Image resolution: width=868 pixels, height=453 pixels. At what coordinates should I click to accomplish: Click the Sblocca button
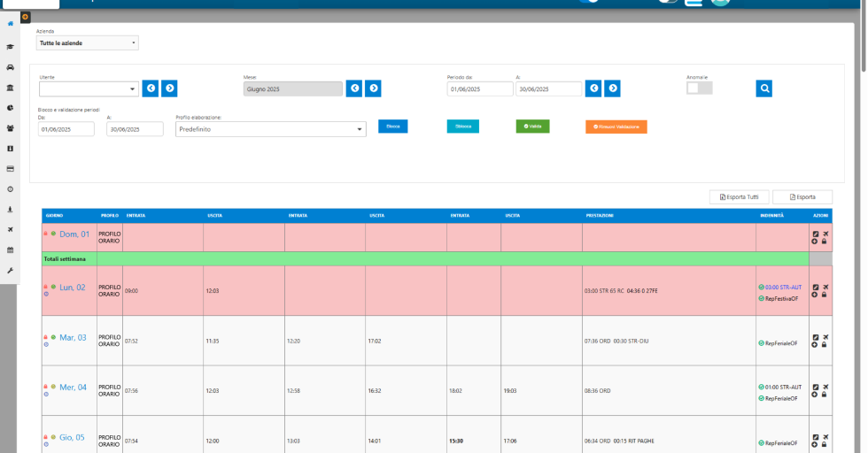click(463, 127)
